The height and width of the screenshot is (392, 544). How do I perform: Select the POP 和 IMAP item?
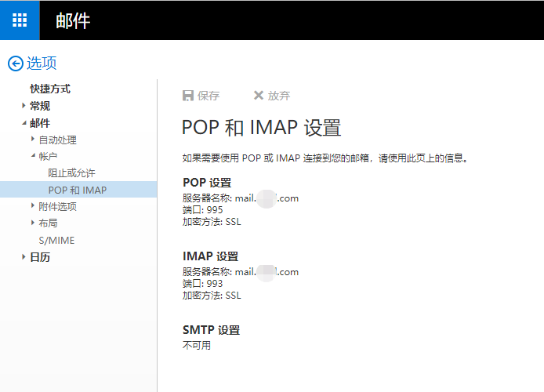[78, 190]
